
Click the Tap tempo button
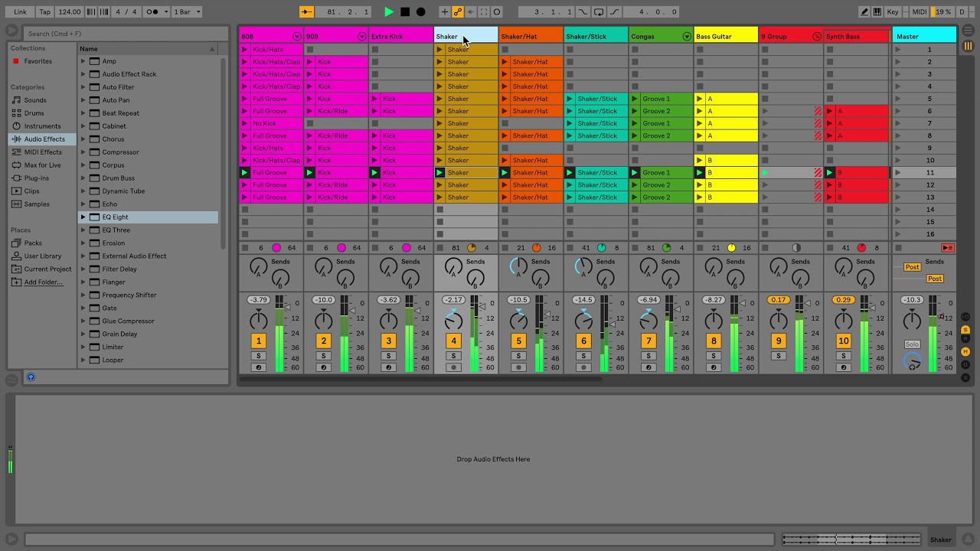pyautogui.click(x=45, y=11)
